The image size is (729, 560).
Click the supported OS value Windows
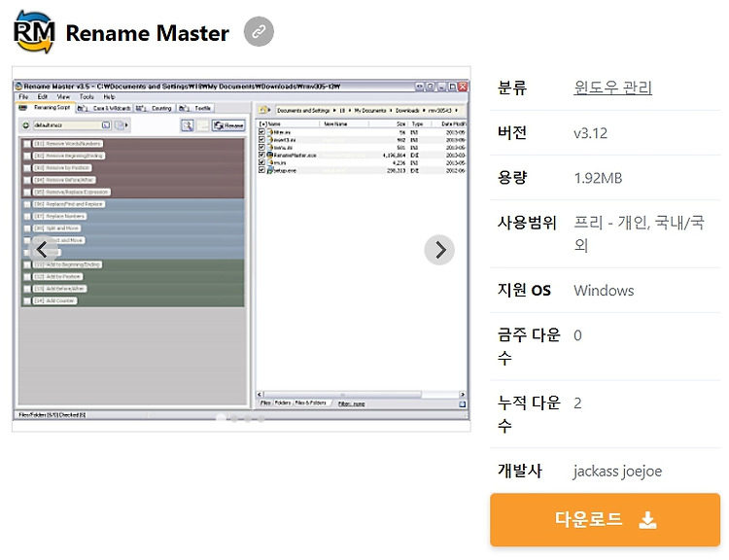point(604,291)
